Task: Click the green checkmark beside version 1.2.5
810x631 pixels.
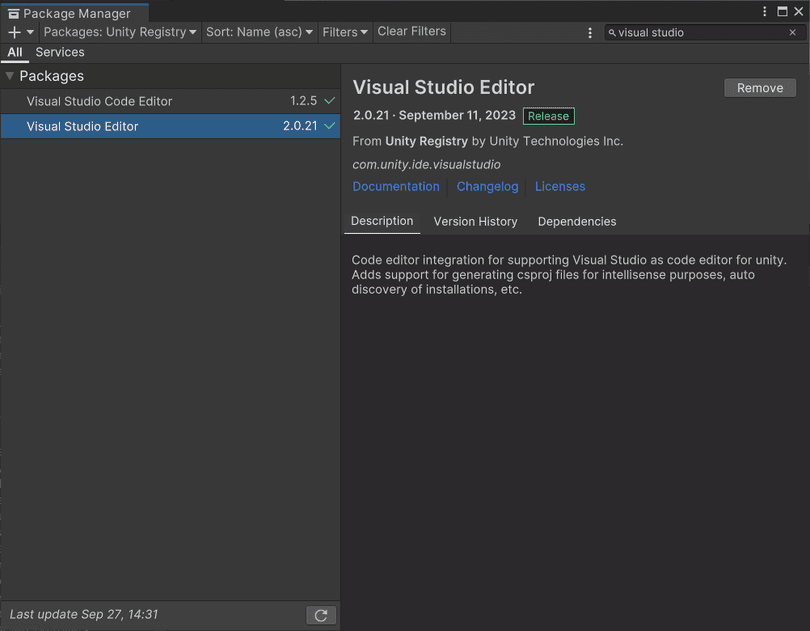Action: pyautogui.click(x=329, y=100)
